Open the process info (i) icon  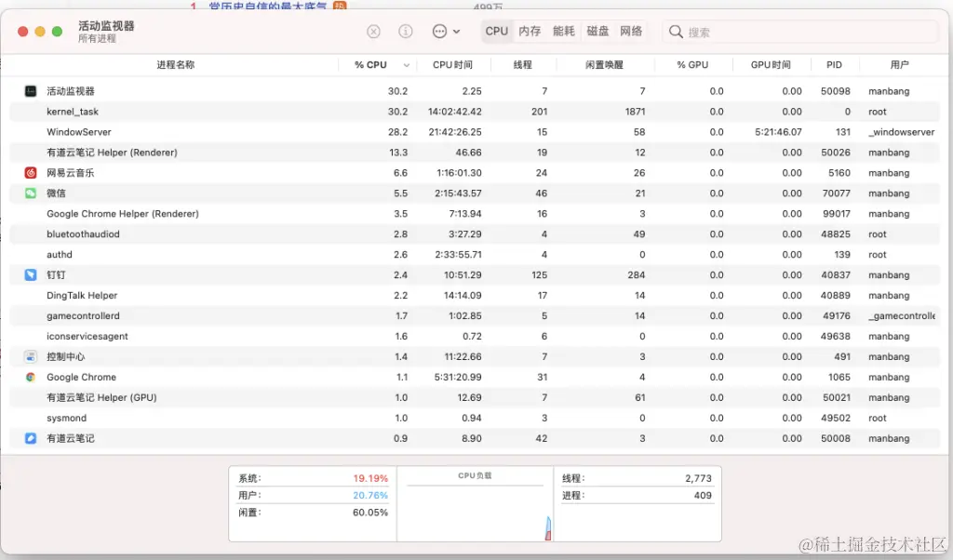[406, 32]
